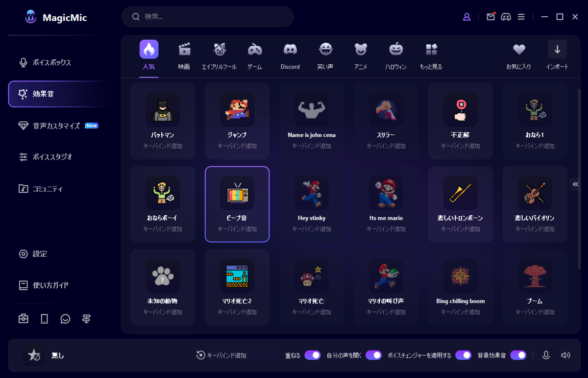Select the ハロウィン category tab

(396, 55)
